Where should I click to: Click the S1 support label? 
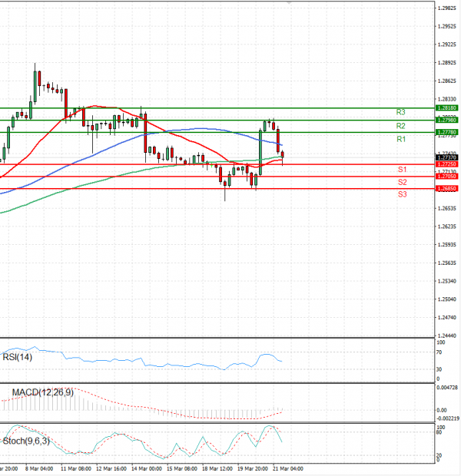pyautogui.click(x=402, y=170)
